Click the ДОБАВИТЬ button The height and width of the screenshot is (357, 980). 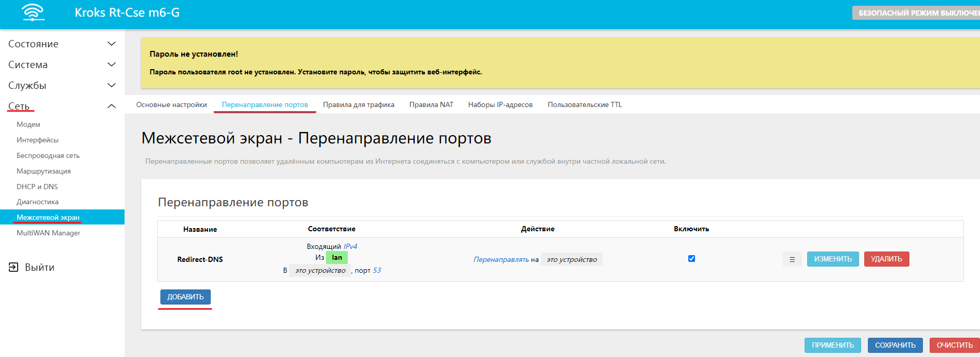point(185,297)
